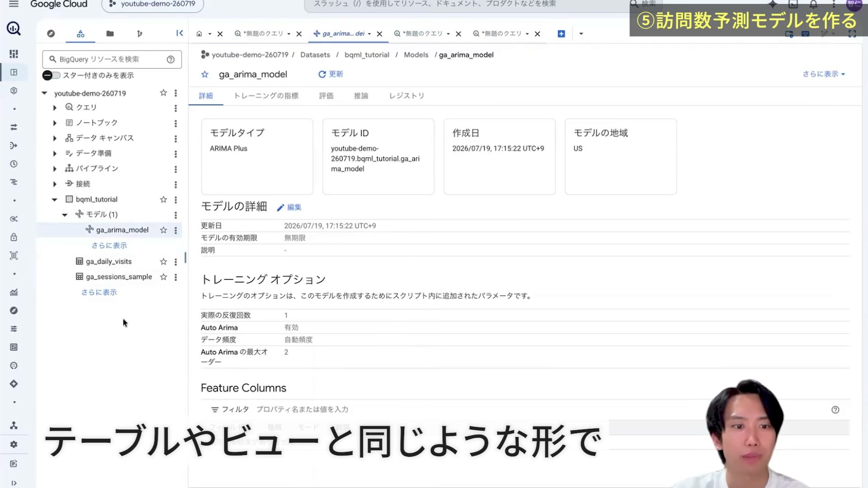
Task: Open the youtube-demo-260719 project selector
Action: [x=153, y=5]
